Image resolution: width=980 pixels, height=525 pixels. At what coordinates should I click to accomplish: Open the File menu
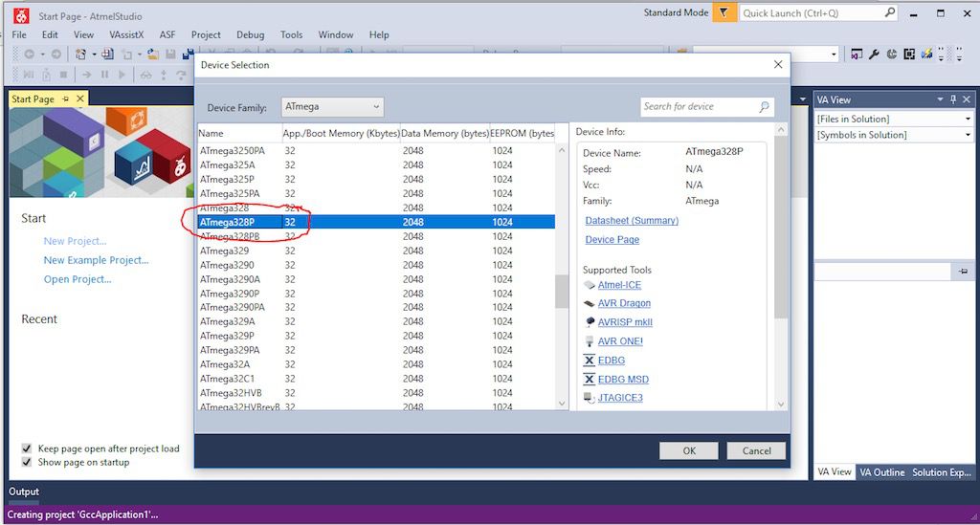pos(19,35)
